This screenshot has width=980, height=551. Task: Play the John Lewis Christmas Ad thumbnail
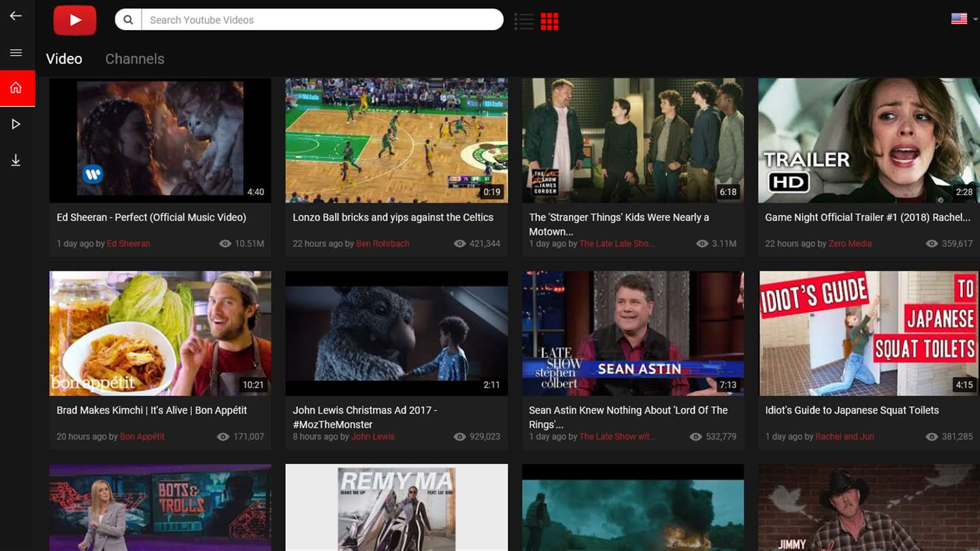coord(396,333)
